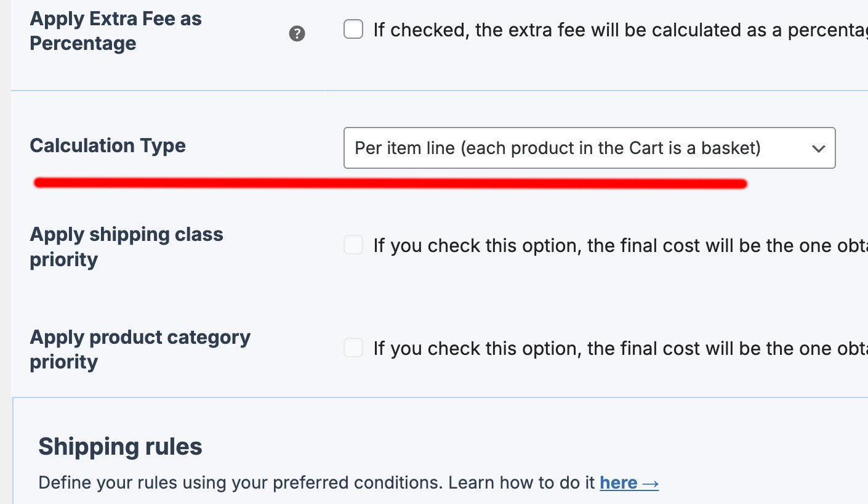The image size is (868, 504).
Task: Click the 'Apply product category priority' label
Action: pos(140,349)
